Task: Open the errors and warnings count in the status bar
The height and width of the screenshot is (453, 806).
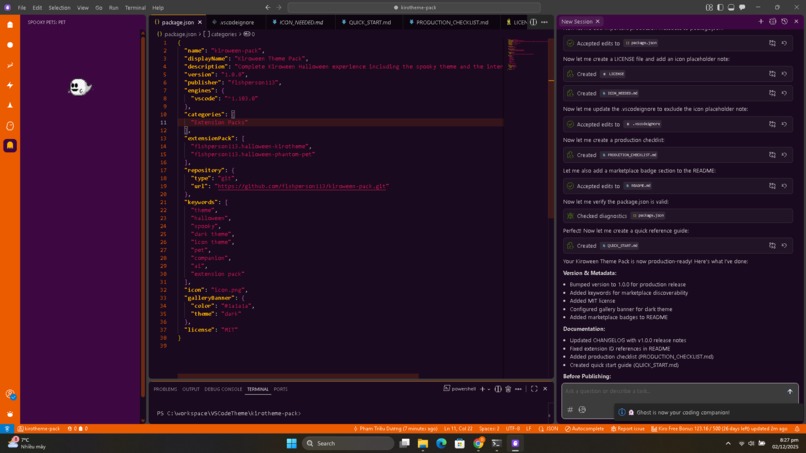Action: [x=78, y=428]
